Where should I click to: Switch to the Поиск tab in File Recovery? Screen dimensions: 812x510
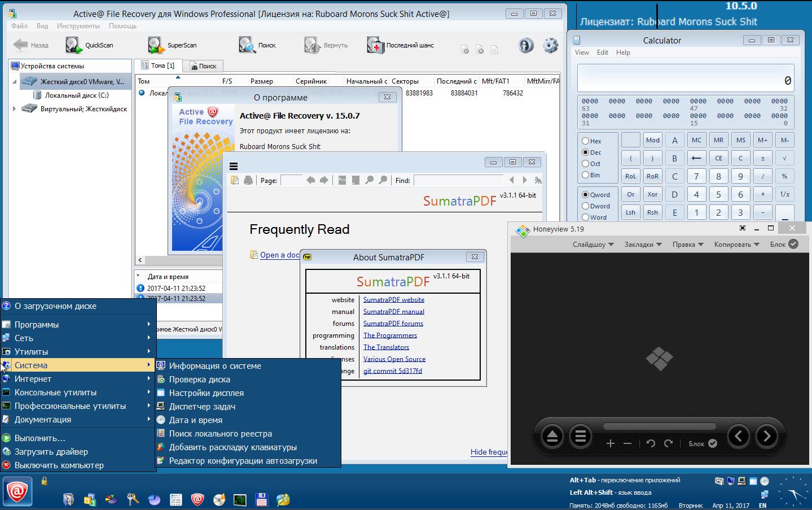pyautogui.click(x=203, y=66)
